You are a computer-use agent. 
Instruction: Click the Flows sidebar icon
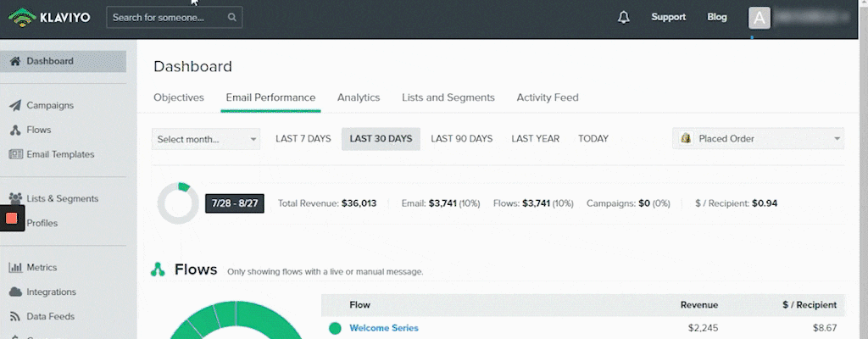[15, 130]
